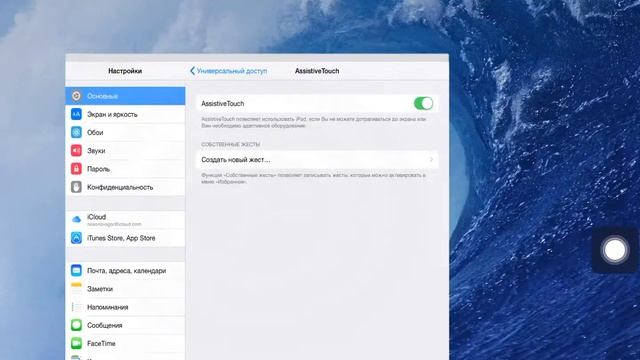Tap Создать новый жест… to create gesture
Image resolution: width=640 pixels, height=360 pixels.
tap(317, 160)
